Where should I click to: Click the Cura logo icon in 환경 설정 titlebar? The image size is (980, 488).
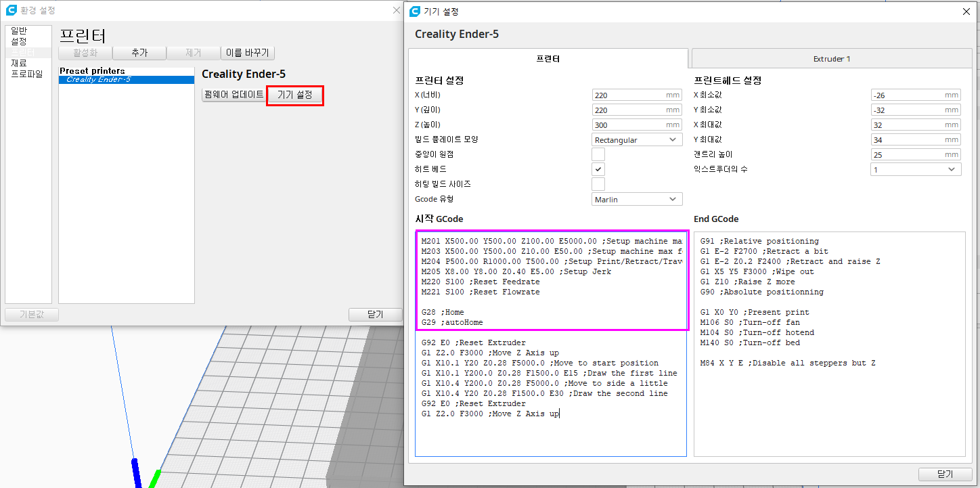tap(12, 10)
